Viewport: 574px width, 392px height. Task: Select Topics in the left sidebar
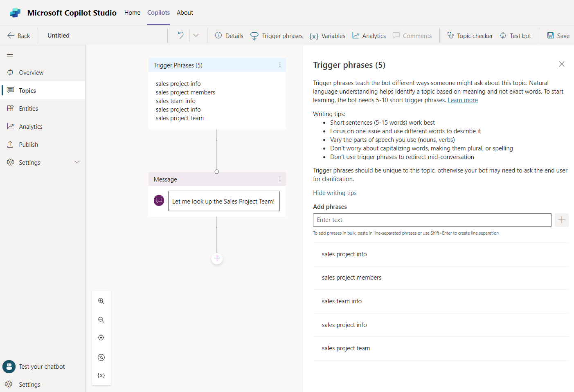tap(28, 90)
